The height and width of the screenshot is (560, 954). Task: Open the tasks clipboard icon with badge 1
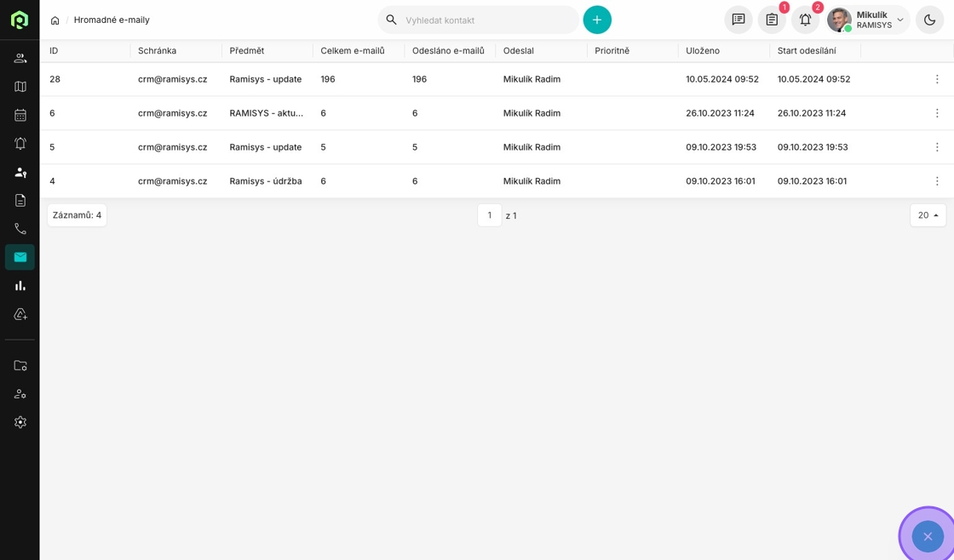(772, 20)
